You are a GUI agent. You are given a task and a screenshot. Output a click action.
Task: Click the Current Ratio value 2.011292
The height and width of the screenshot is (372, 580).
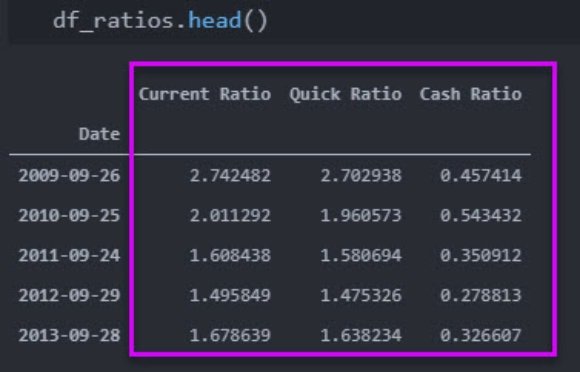[x=230, y=215]
